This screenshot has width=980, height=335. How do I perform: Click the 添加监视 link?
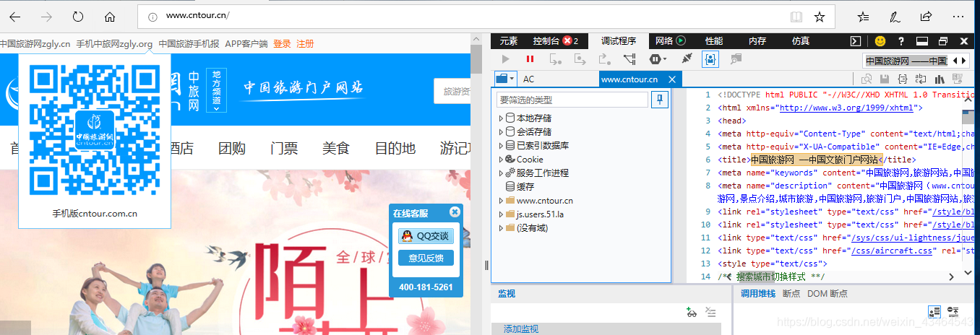pos(521,329)
